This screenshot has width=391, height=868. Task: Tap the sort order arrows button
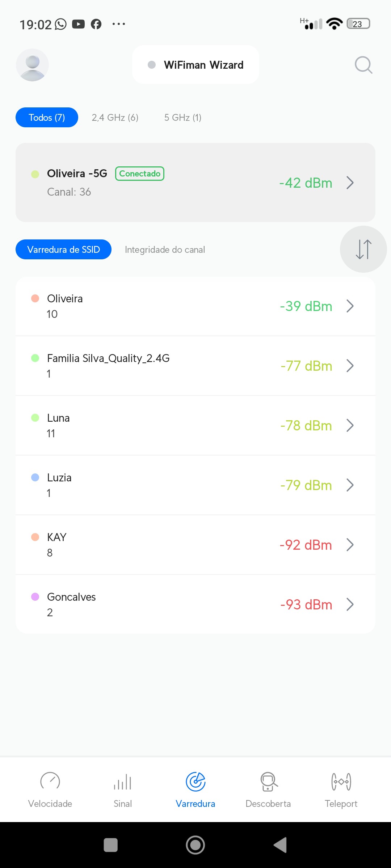coord(363,249)
